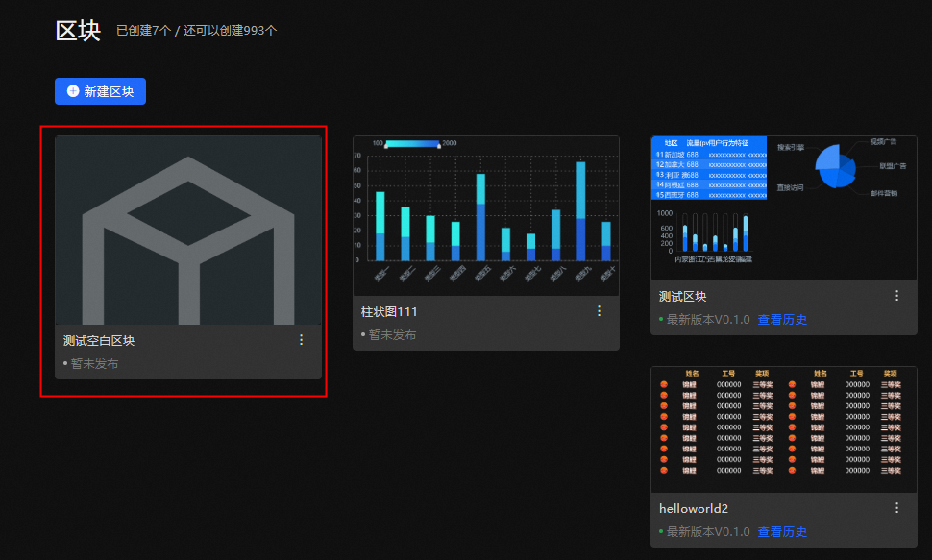Select the 测试空白区块 title text
932x560 pixels.
[99, 341]
